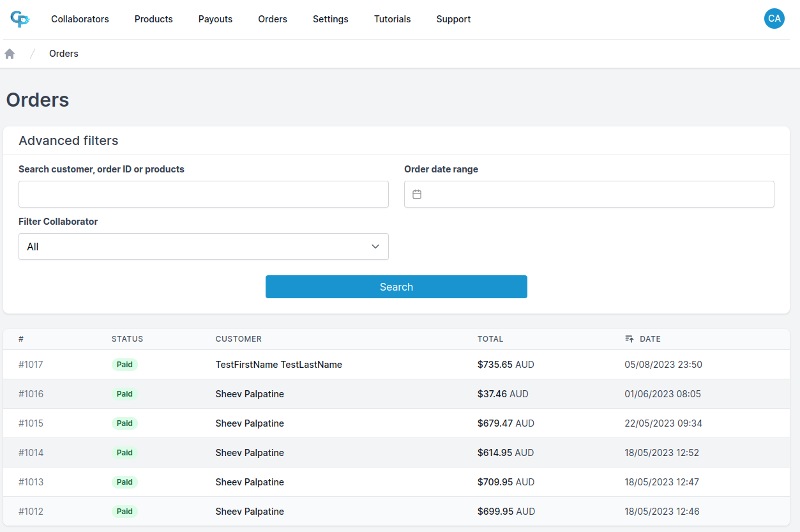This screenshot has width=800, height=532.
Task: Click the customer search input field
Action: point(203,194)
